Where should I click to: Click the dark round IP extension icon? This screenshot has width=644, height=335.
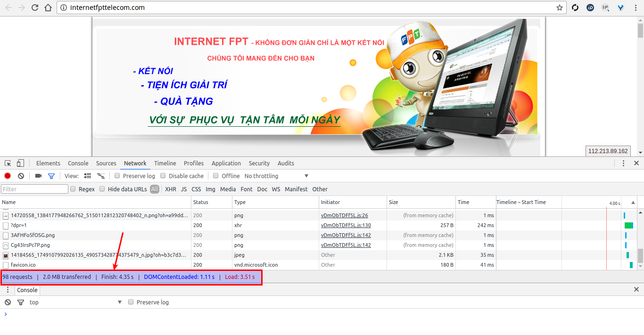click(590, 8)
